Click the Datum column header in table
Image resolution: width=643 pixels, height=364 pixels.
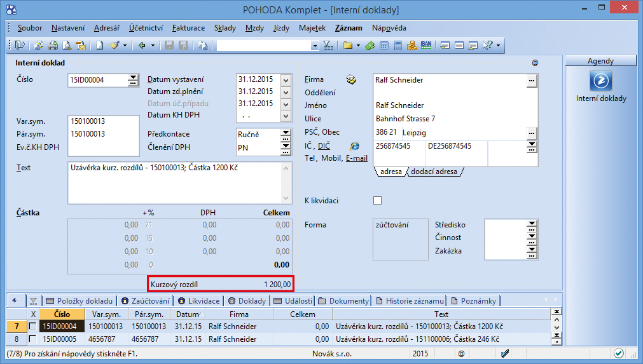click(x=189, y=314)
